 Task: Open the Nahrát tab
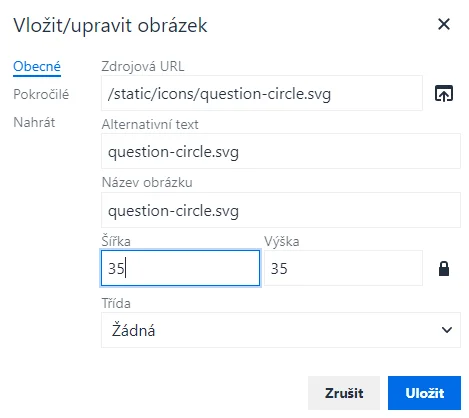pyautogui.click(x=34, y=122)
